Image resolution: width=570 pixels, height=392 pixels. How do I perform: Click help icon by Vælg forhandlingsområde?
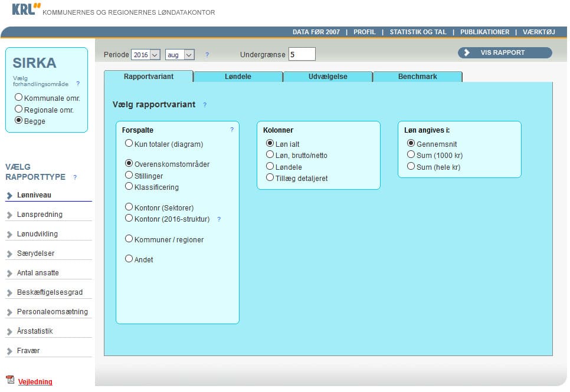tap(78, 84)
